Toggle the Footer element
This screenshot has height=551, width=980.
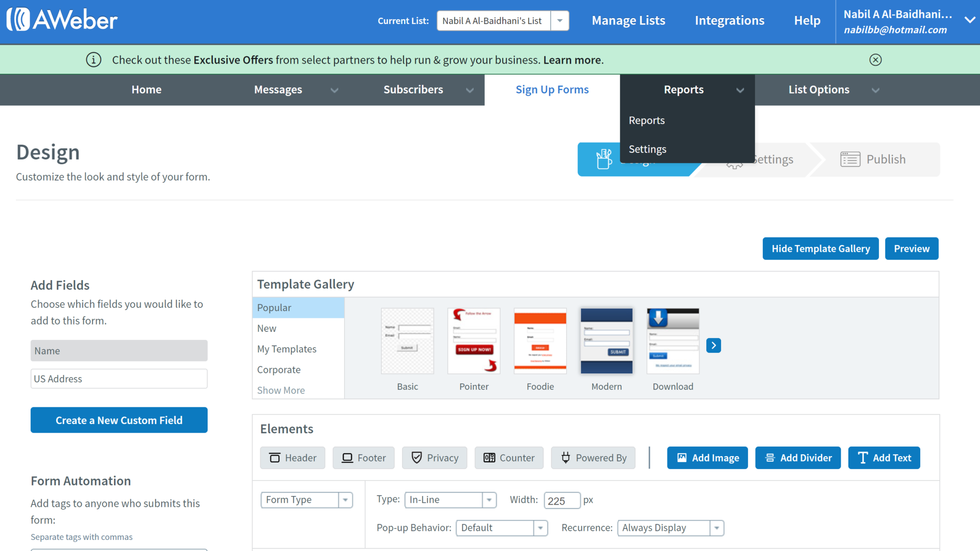point(363,458)
